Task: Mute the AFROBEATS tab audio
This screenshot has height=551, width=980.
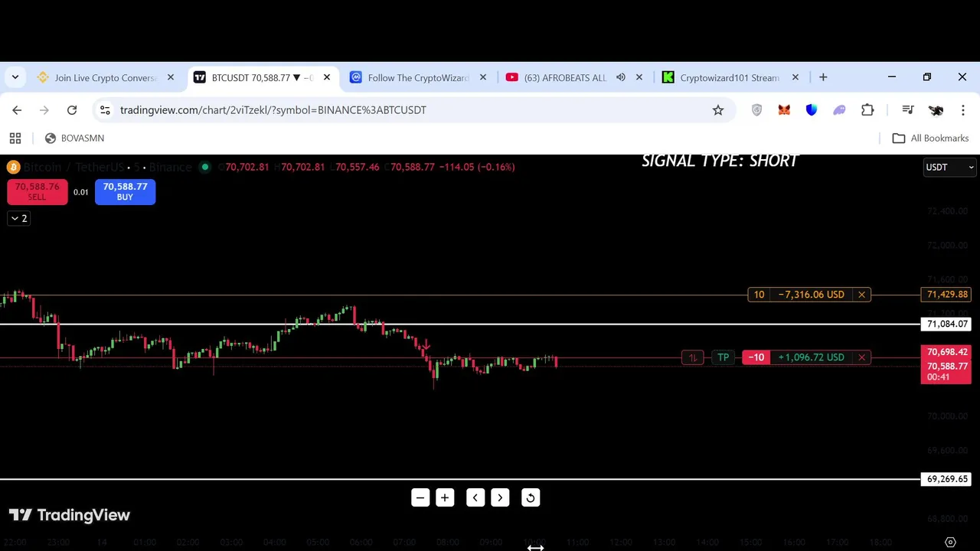Action: pyautogui.click(x=621, y=77)
